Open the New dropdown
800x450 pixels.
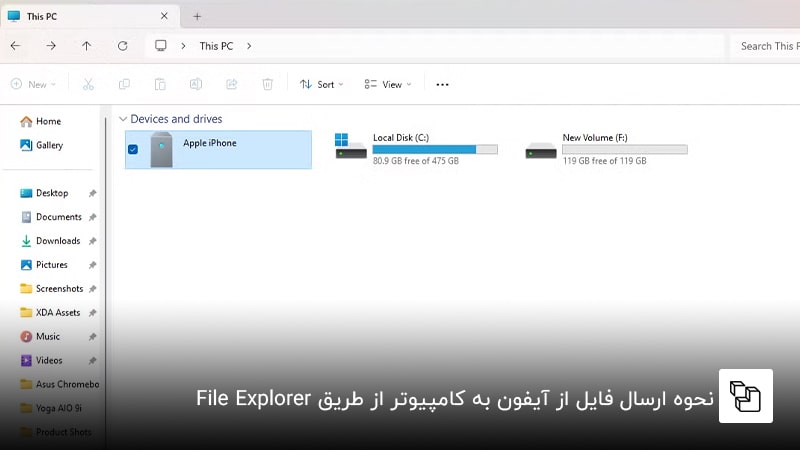pos(34,84)
